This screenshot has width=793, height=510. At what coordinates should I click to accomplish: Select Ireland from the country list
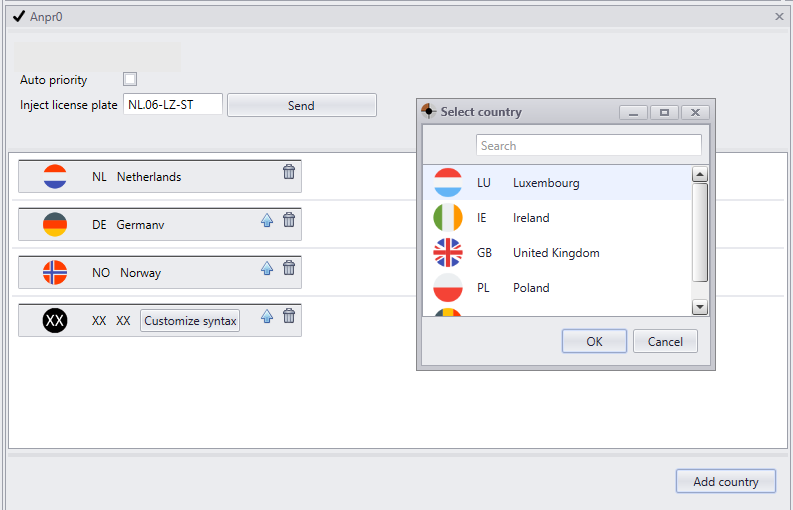(x=557, y=218)
